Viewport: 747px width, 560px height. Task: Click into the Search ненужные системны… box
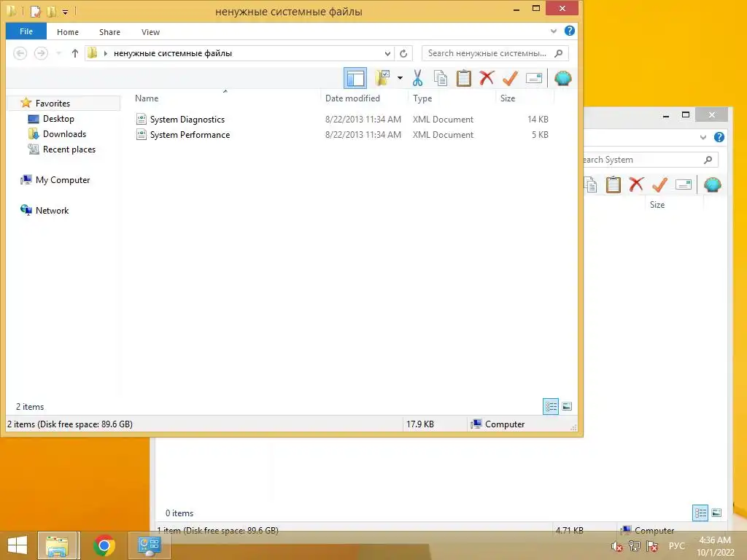tap(495, 53)
